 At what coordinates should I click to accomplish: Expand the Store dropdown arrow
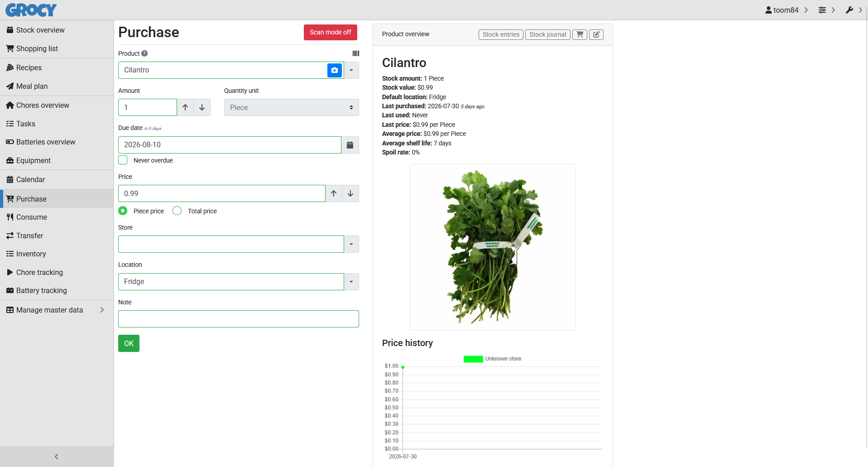[x=351, y=244]
